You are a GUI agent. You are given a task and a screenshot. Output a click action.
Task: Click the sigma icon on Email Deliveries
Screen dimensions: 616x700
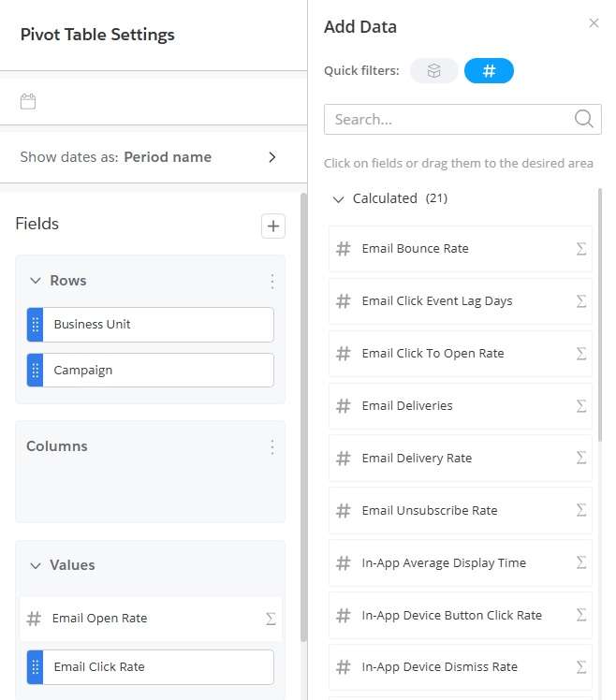coord(580,406)
